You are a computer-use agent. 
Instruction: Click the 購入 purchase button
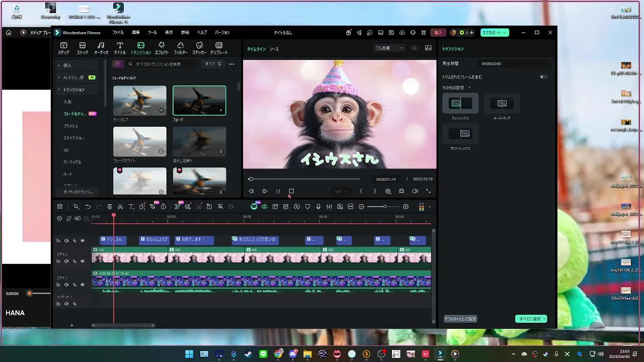[x=438, y=33]
